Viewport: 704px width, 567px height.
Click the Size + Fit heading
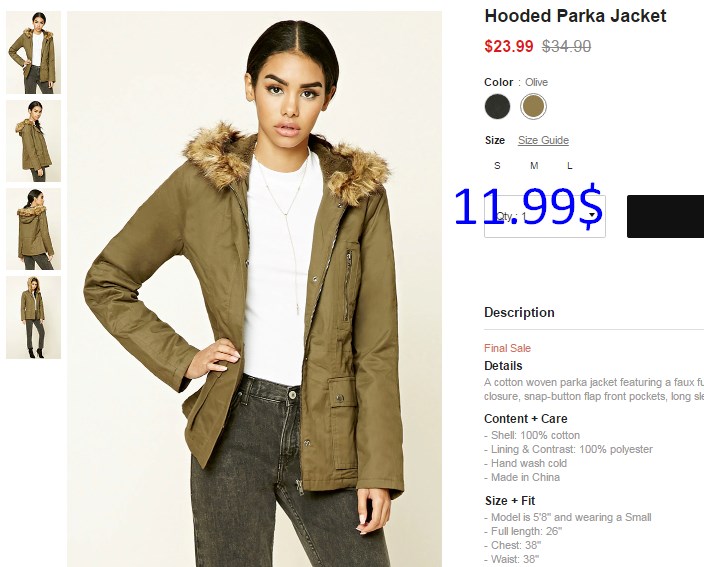(510, 501)
